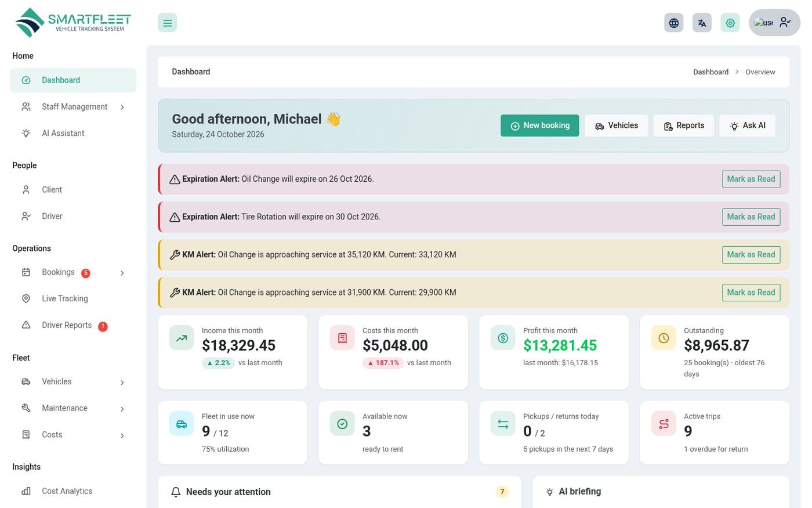Click the Income this month trend icon
The width and height of the screenshot is (812, 508).
[182, 338]
